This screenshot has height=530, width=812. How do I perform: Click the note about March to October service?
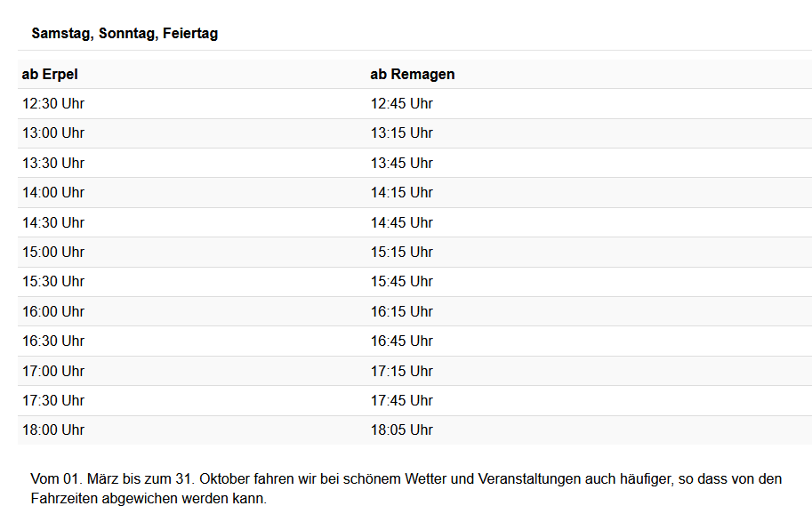coord(406,489)
